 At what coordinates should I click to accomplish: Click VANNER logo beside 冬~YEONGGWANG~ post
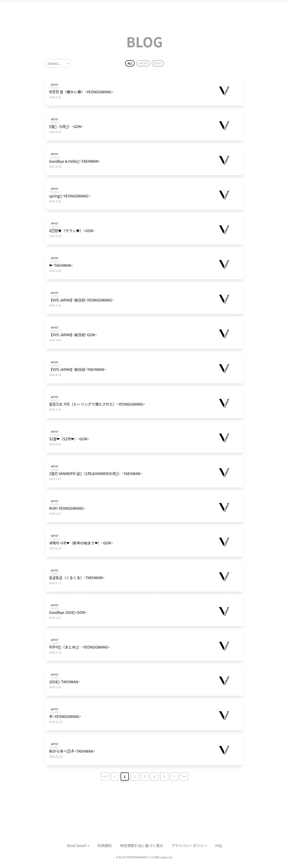coord(224,716)
